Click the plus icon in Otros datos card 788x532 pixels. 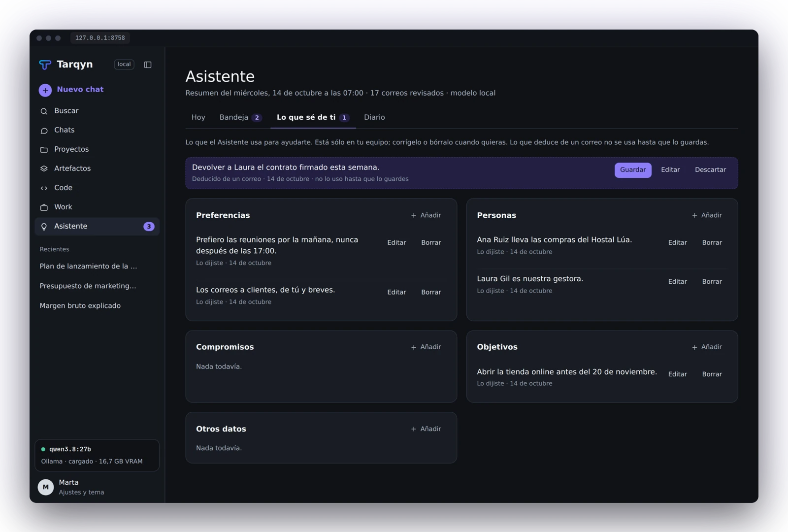(414, 429)
